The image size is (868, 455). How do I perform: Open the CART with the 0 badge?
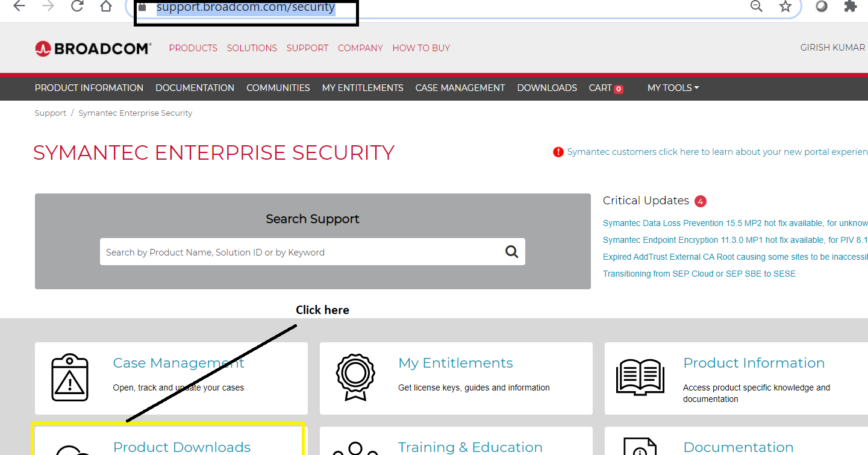point(606,88)
